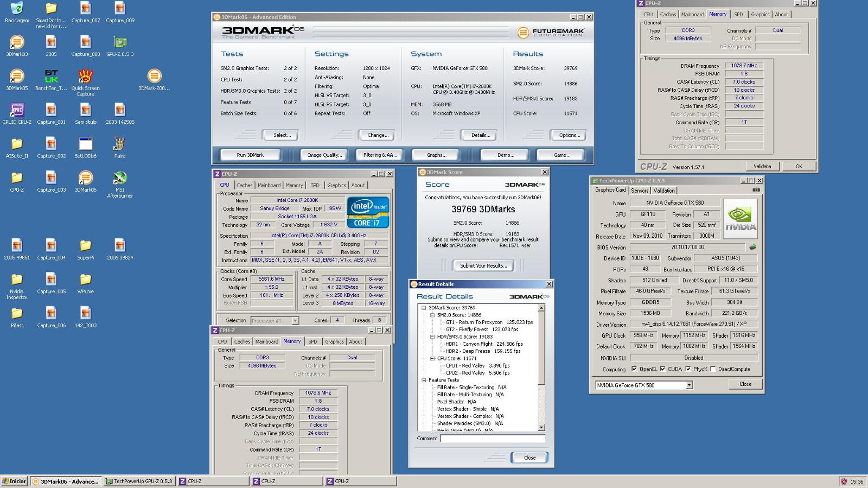Click Submit Your Results... button
Viewport: 868px width, 488px height.
pos(483,265)
